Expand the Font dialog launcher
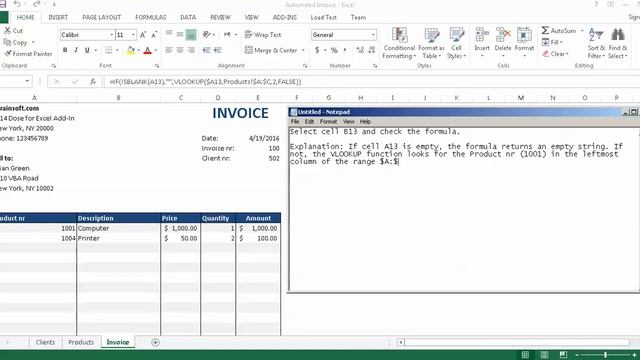640x360 pixels. 157,66
